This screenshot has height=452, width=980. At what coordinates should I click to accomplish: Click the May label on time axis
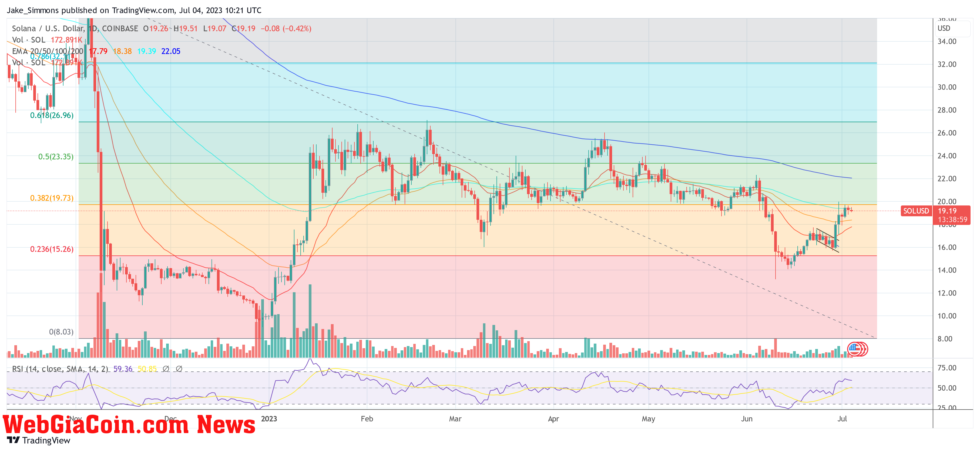click(648, 418)
